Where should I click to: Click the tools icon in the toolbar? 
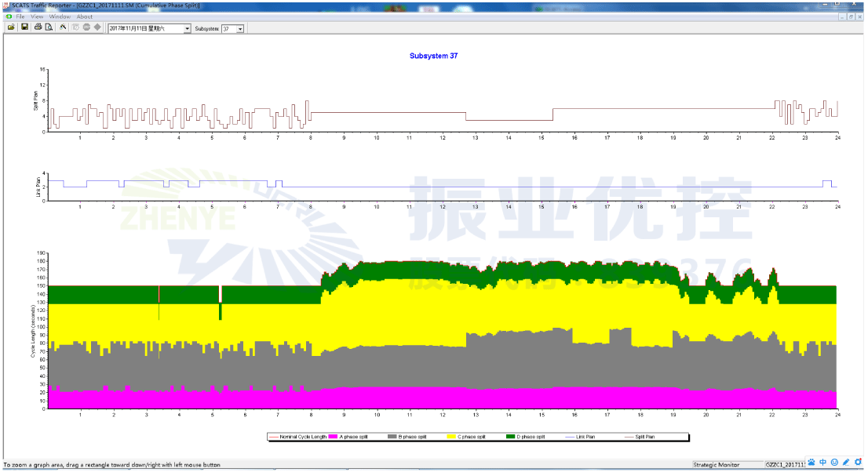[64, 27]
